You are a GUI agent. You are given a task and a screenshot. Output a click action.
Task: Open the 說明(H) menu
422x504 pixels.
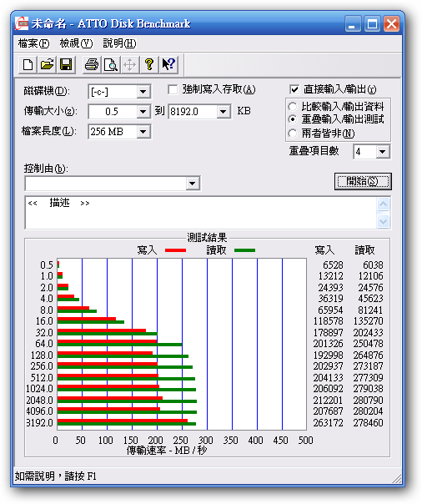(x=119, y=43)
